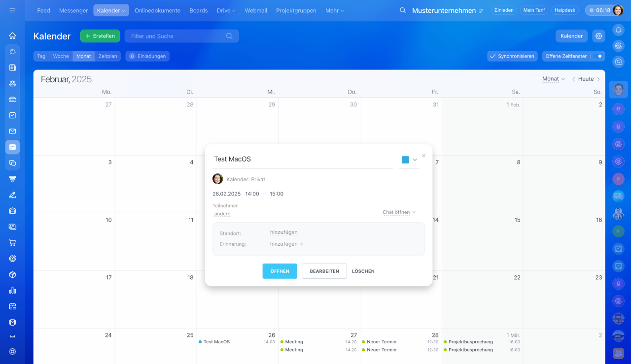631x364 pixels.
Task: Open the drive disk icon in left sidebar
Action: click(12, 99)
